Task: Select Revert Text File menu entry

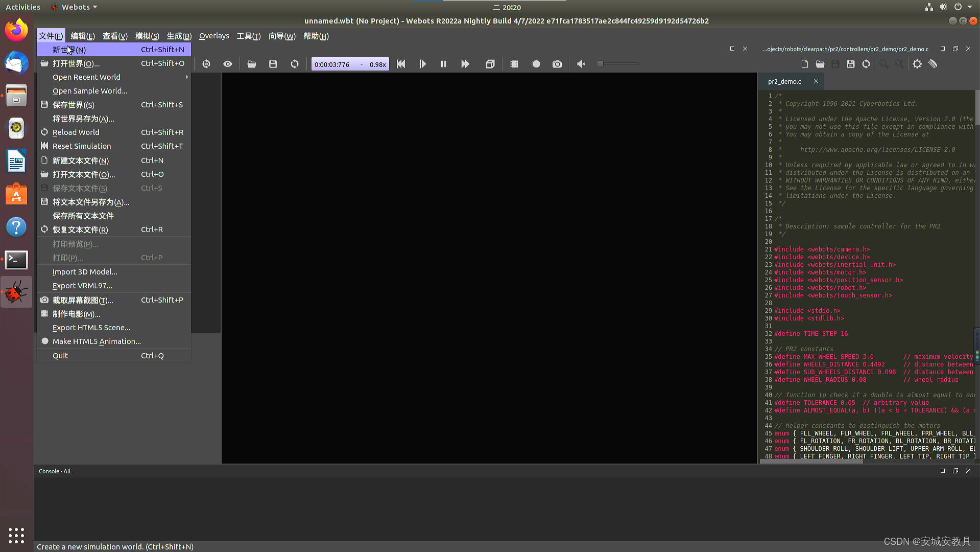Action: (x=114, y=229)
